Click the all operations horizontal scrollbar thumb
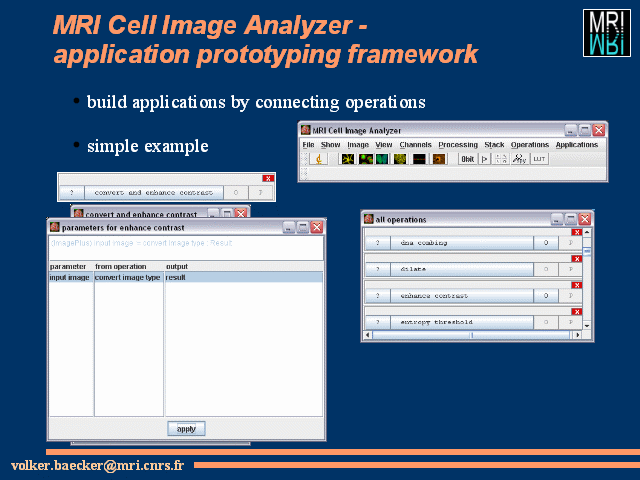 coord(471,335)
